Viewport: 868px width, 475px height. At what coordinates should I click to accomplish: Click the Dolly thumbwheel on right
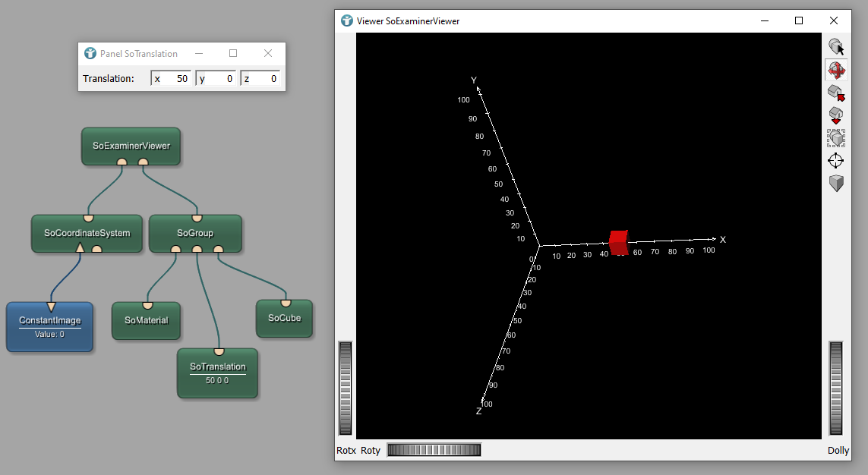[x=836, y=388]
